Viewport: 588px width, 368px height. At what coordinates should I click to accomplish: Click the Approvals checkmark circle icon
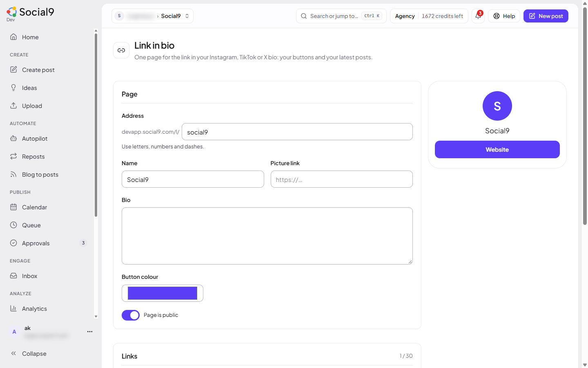(x=13, y=243)
